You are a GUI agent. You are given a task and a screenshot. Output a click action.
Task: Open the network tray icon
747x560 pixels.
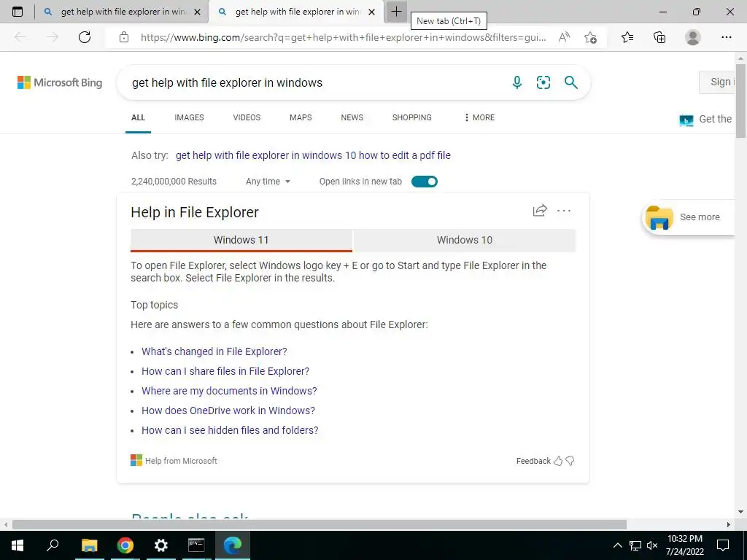(635, 545)
